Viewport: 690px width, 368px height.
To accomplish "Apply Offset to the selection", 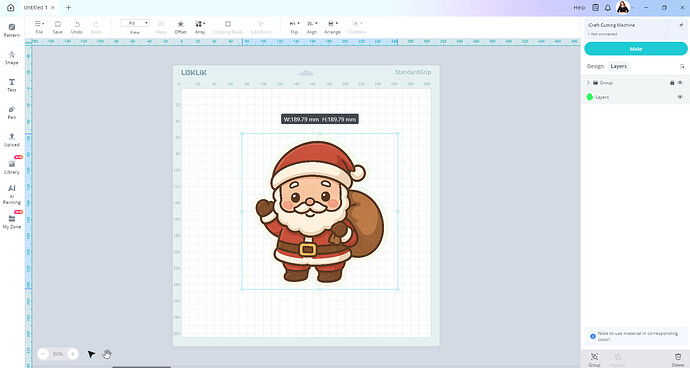I will click(180, 27).
